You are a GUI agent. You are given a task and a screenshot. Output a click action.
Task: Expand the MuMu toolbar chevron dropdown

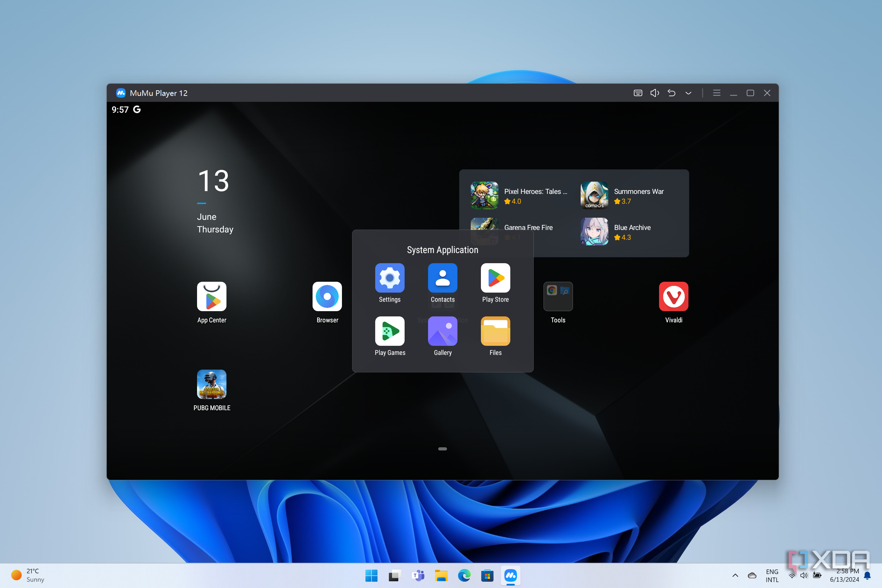[x=688, y=93]
